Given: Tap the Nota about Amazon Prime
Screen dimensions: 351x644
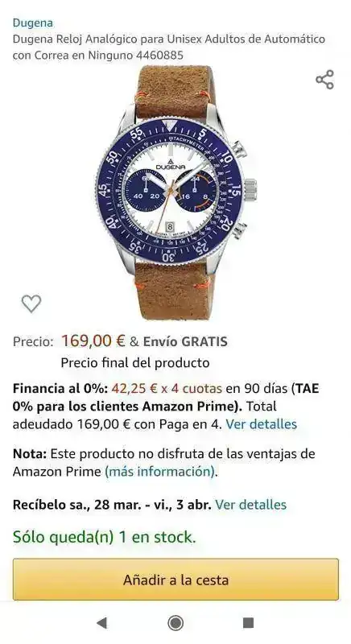Looking at the screenshot, I should [x=163, y=463].
